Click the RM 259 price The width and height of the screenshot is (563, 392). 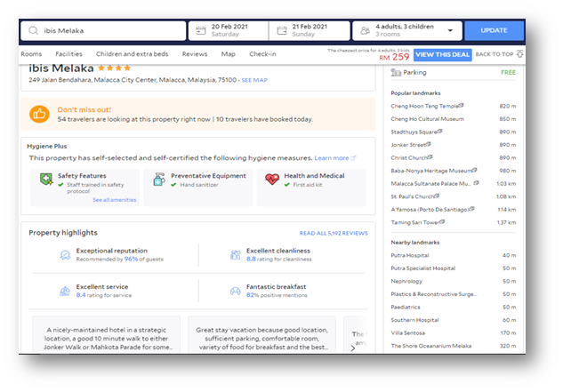pos(394,57)
